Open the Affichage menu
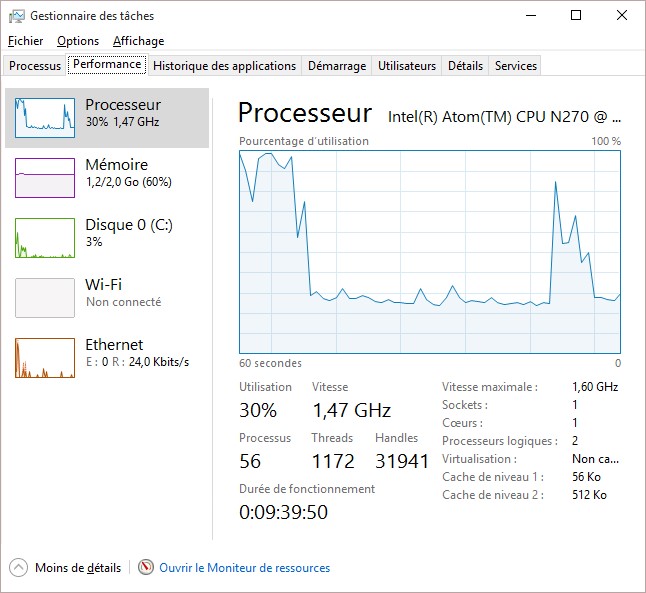The image size is (646, 593). (x=138, y=41)
